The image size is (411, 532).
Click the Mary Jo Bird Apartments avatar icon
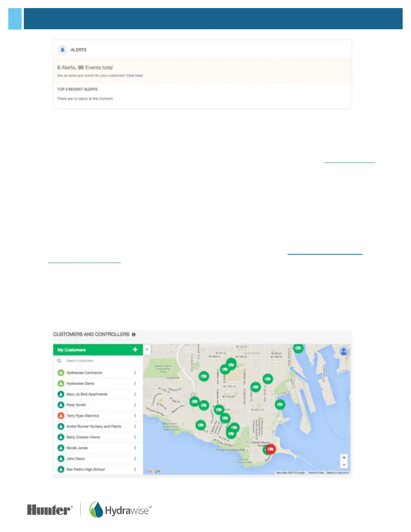(61, 394)
